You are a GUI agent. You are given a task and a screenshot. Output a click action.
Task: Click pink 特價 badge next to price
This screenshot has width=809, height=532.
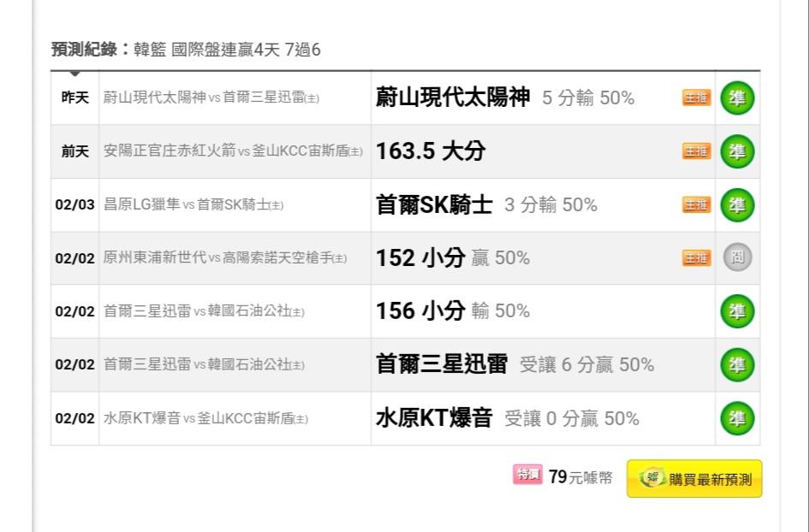(x=527, y=474)
